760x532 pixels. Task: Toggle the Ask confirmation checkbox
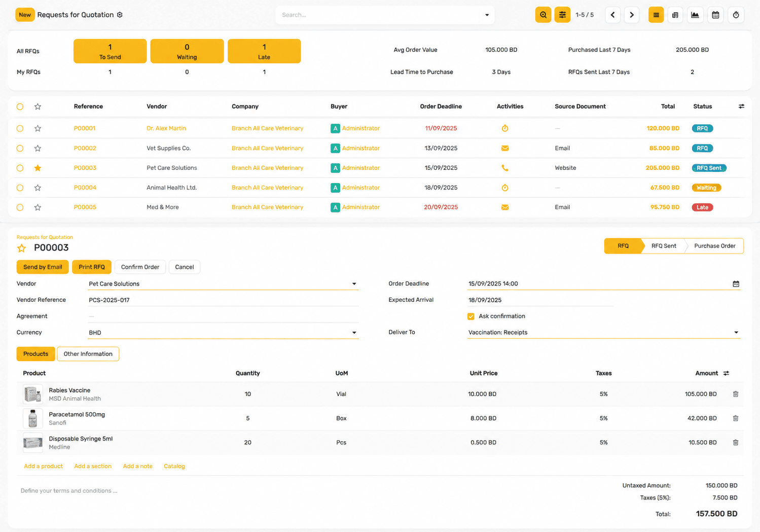471,316
